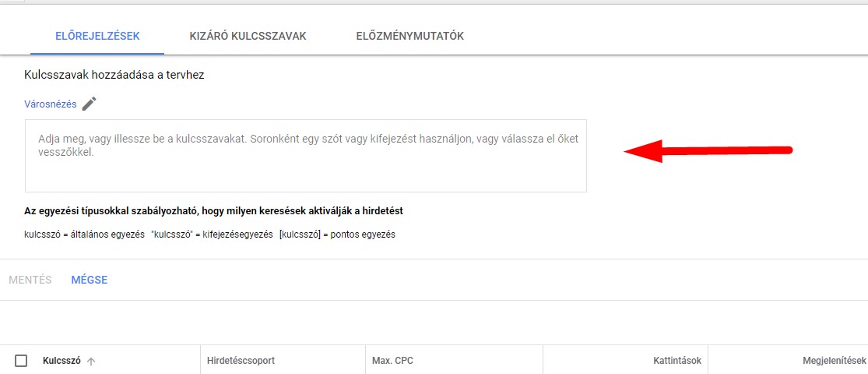Open the Előzménymutatók tab

click(410, 36)
